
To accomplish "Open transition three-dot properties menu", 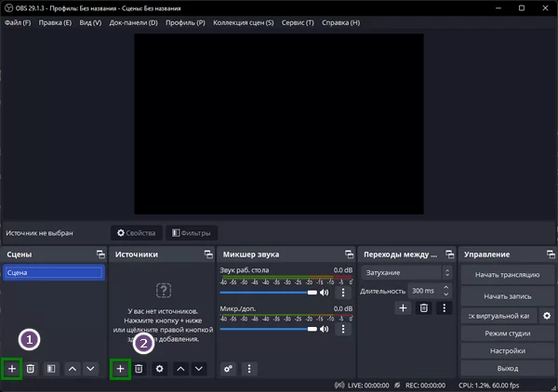I will click(445, 307).
